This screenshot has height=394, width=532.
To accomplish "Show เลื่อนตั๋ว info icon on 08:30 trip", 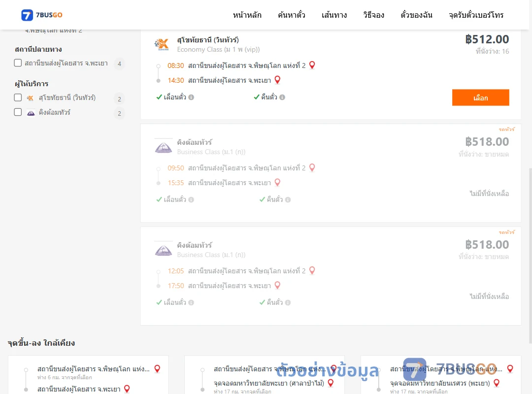I will (x=191, y=98).
